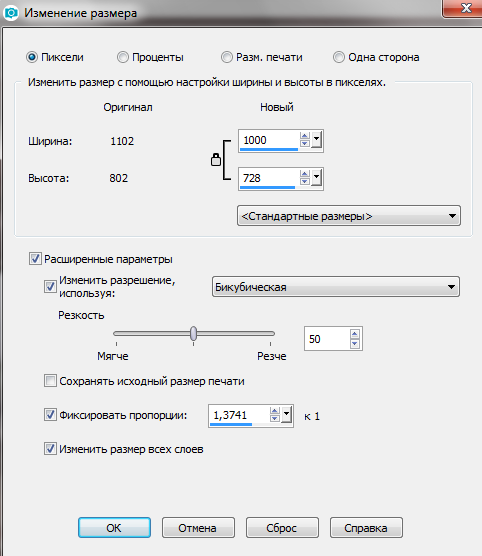The width and height of the screenshot is (482, 556).
Task: Disable Фиксировать пропорции checkbox
Action: click(50, 415)
